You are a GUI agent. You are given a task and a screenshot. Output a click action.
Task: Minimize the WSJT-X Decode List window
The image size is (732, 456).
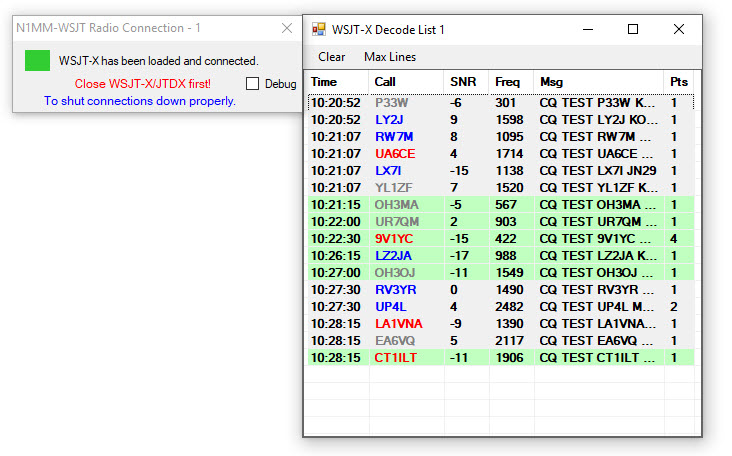point(588,29)
